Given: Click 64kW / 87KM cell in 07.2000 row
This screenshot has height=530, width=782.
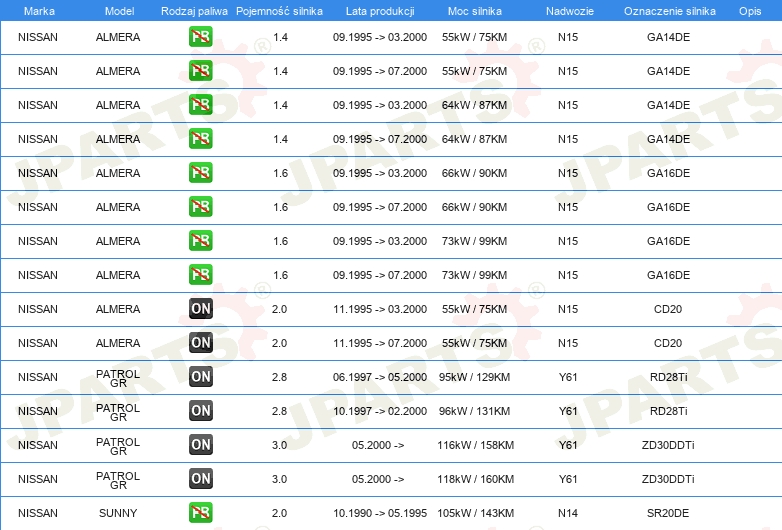Looking at the screenshot, I should pyautogui.click(x=474, y=139).
